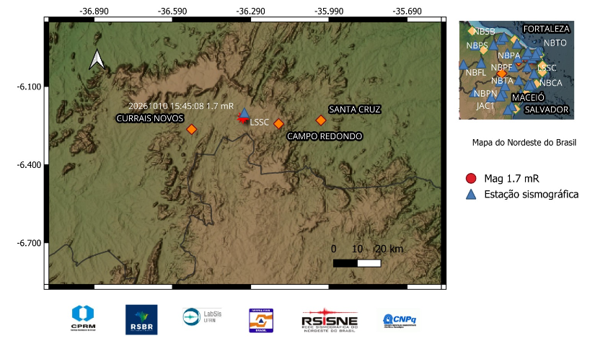This screenshot has width=613, height=364.
Task: Click the -36.890 longitude label
Action: [x=94, y=12]
